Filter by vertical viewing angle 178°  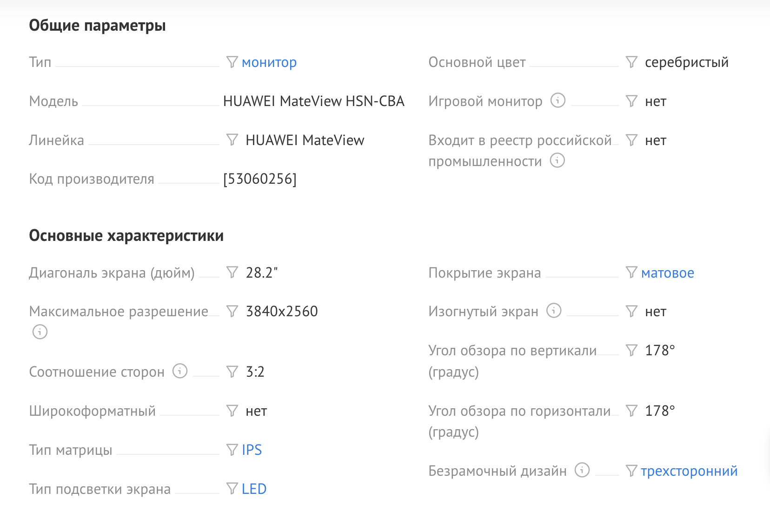[631, 350]
